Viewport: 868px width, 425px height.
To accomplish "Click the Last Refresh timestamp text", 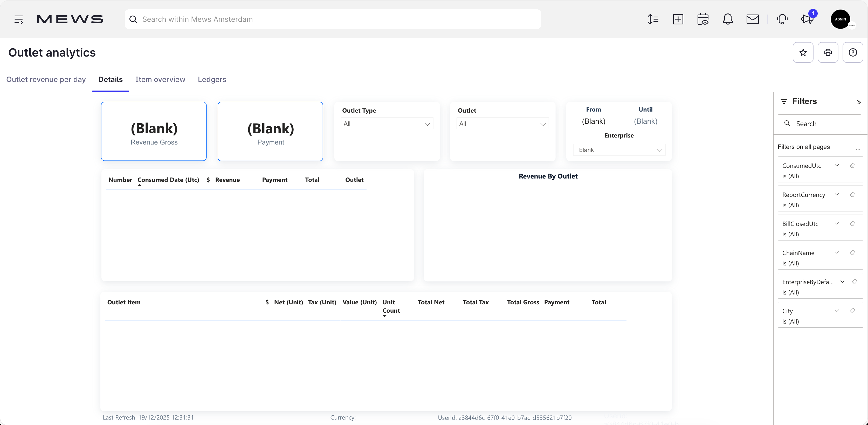I will click(148, 417).
